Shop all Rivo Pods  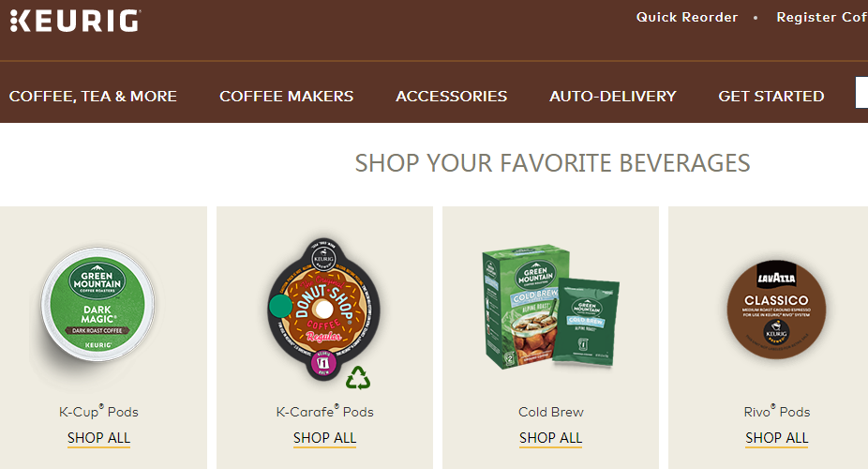[777, 438]
